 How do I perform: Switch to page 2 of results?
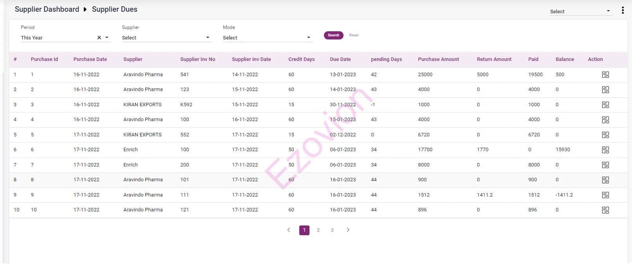click(318, 230)
